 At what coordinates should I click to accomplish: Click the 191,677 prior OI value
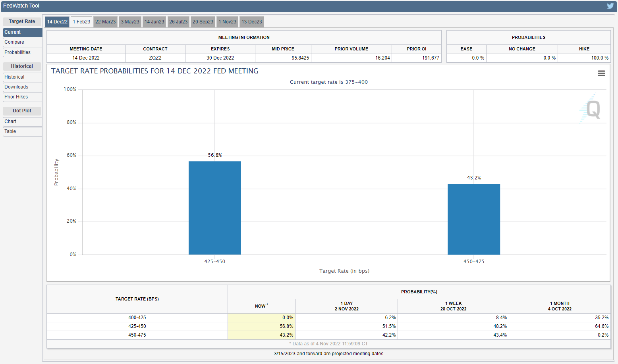tap(431, 58)
